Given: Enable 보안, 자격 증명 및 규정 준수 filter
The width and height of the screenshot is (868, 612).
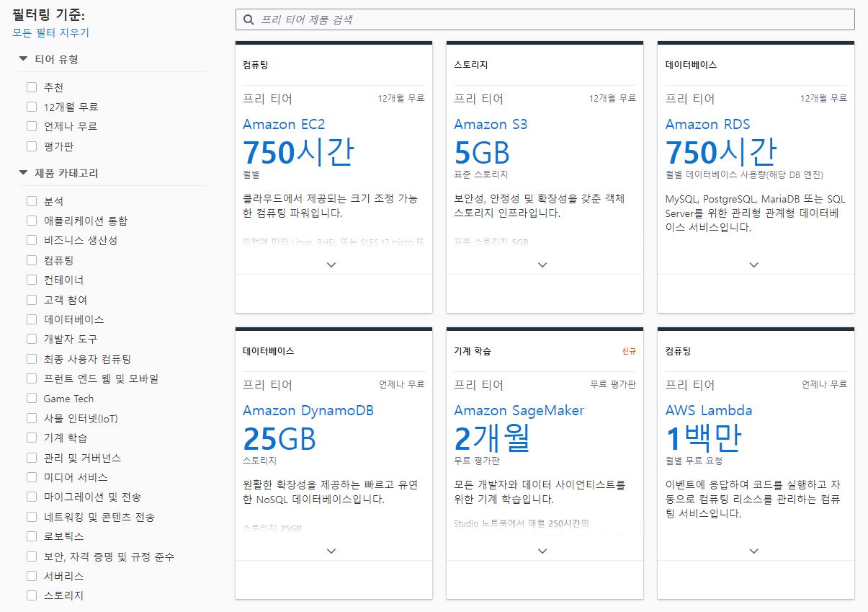Looking at the screenshot, I should [32, 556].
